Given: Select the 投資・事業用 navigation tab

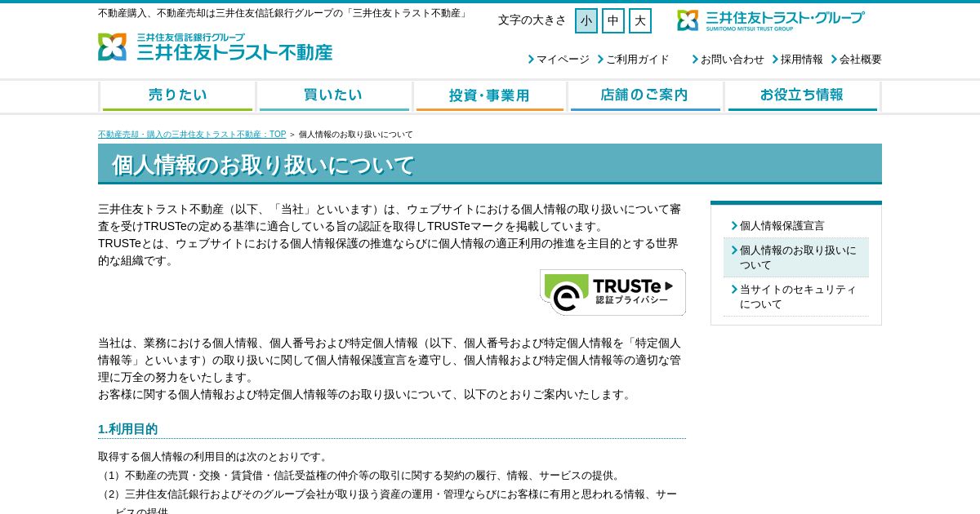Looking at the screenshot, I should coord(489,96).
